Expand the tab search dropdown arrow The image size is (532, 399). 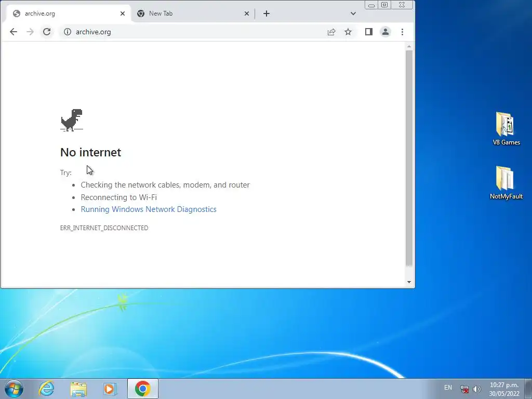[353, 14]
